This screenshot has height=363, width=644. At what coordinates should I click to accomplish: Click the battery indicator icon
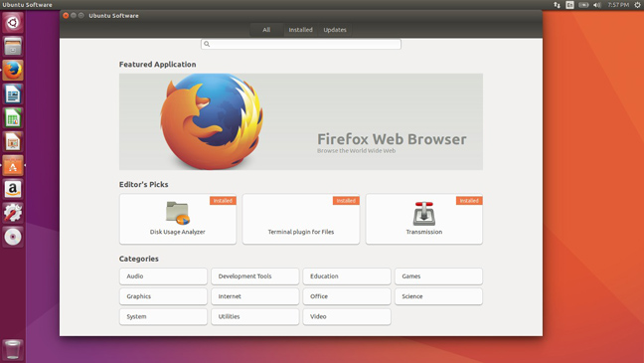583,5
